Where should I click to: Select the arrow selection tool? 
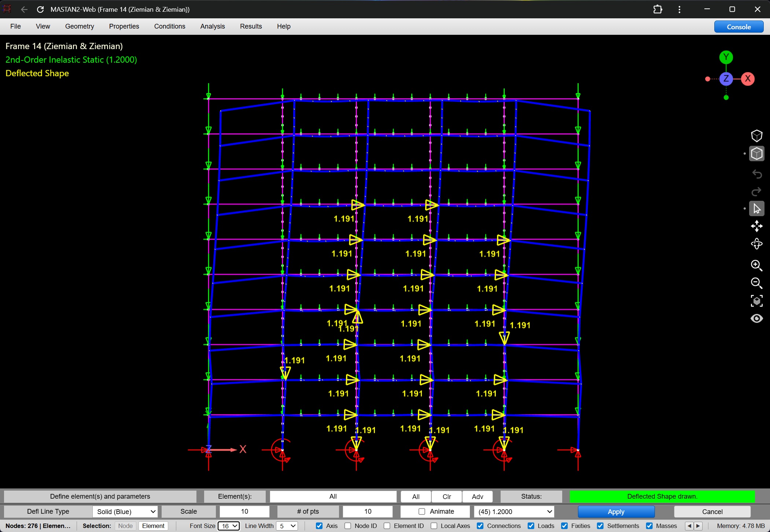[x=757, y=208]
